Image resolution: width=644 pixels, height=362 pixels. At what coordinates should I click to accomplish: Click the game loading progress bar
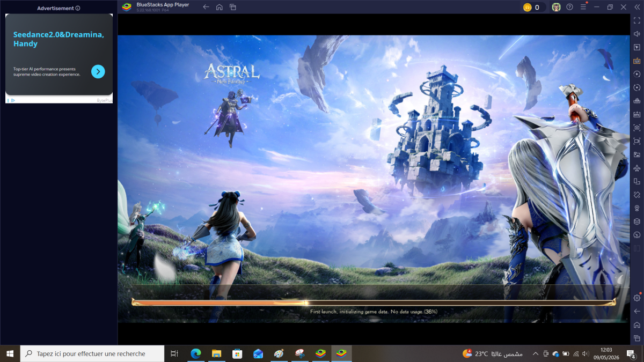tap(373, 302)
